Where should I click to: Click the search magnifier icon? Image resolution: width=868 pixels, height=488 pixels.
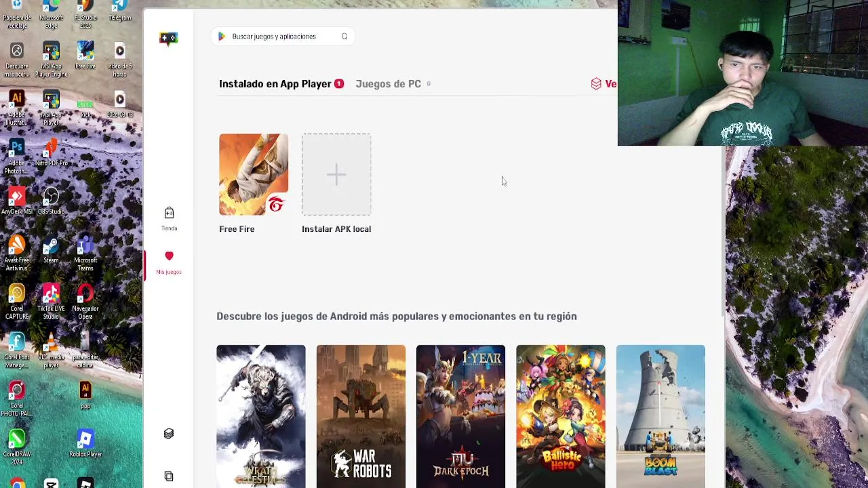pyautogui.click(x=344, y=37)
